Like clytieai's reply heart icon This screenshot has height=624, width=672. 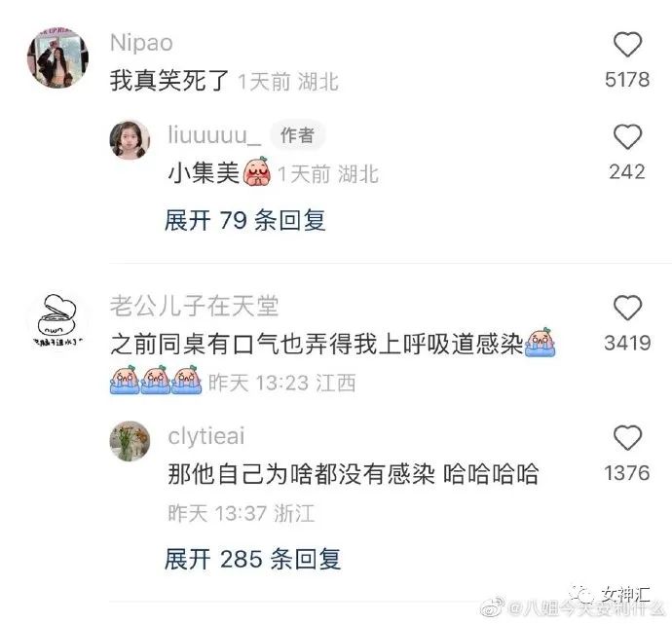click(x=627, y=437)
